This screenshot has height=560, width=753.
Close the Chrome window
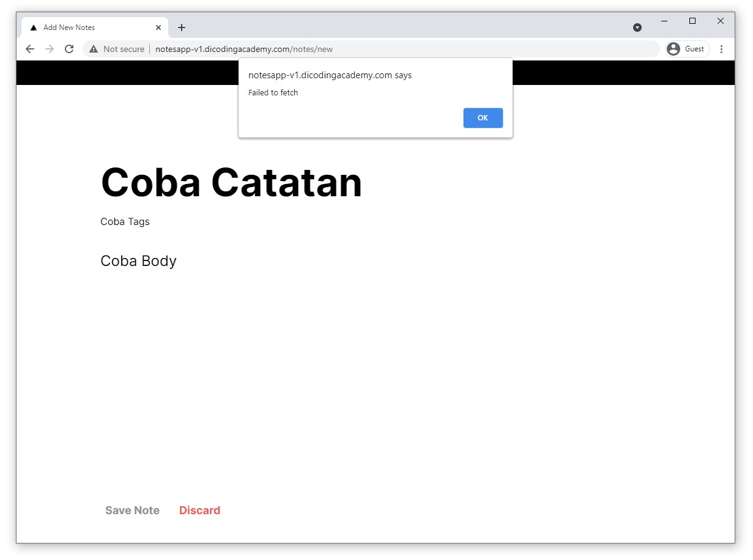(721, 21)
